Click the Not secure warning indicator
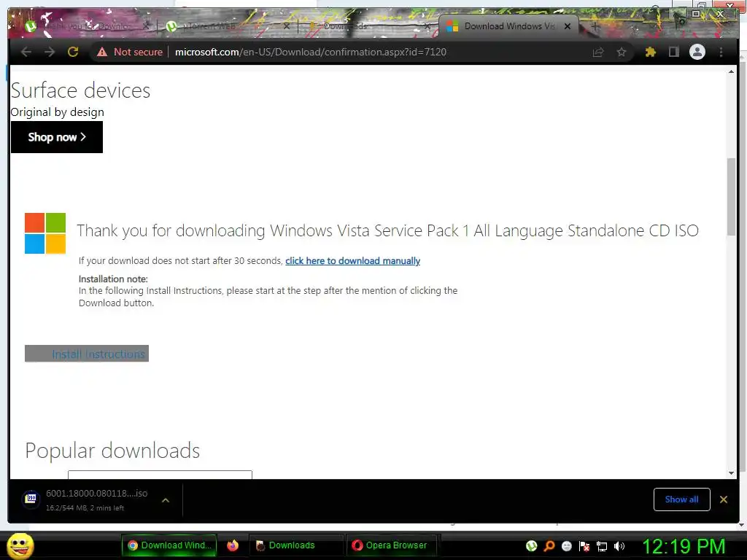747x560 pixels. pos(130,52)
